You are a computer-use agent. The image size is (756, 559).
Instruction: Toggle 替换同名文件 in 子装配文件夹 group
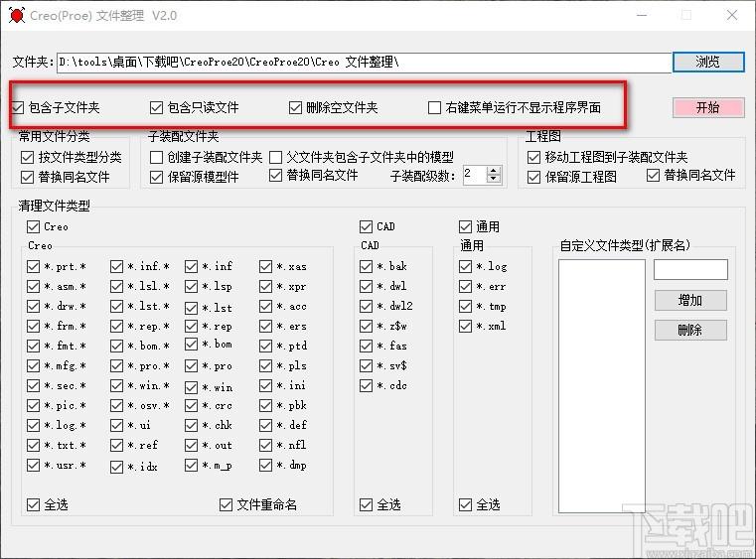275,175
